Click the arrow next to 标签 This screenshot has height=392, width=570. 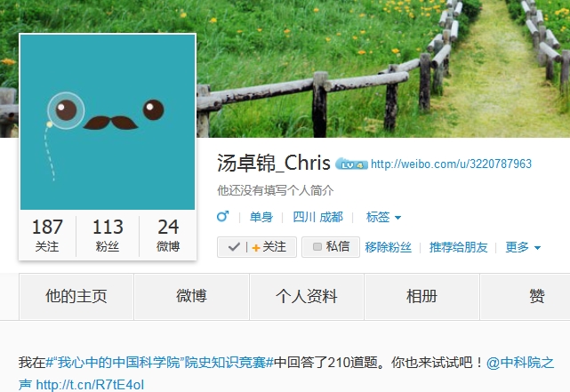[397, 218]
